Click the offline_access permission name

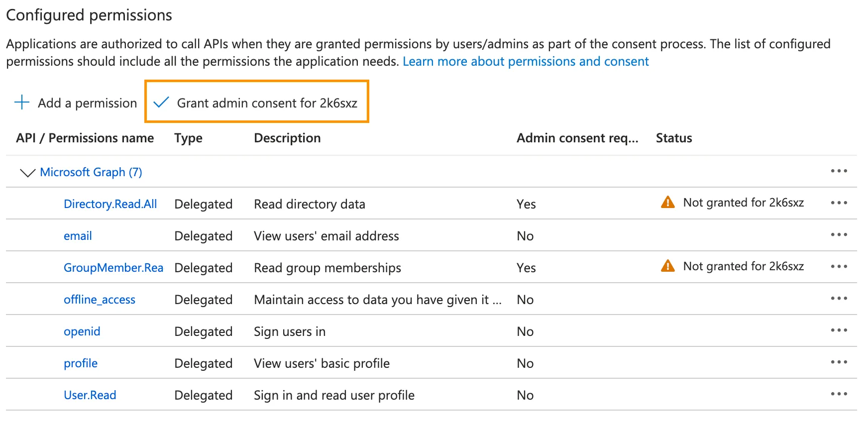[100, 300]
